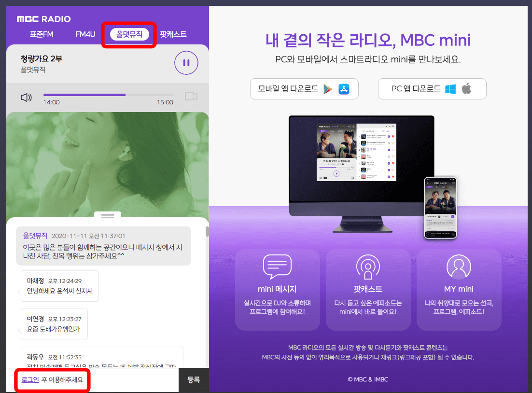
Task: Click the 로그인 link
Action: pyautogui.click(x=30, y=380)
